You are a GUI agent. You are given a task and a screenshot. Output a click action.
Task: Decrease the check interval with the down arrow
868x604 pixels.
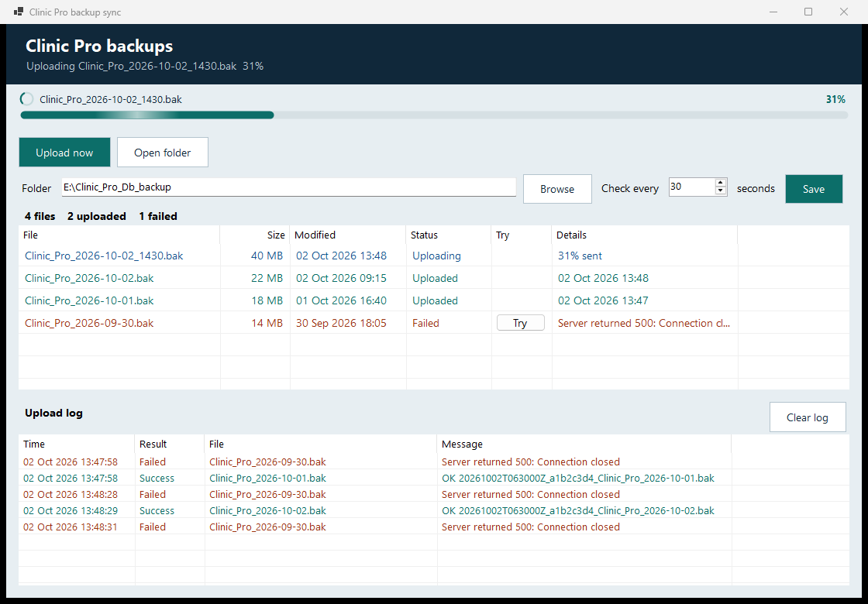pos(720,190)
